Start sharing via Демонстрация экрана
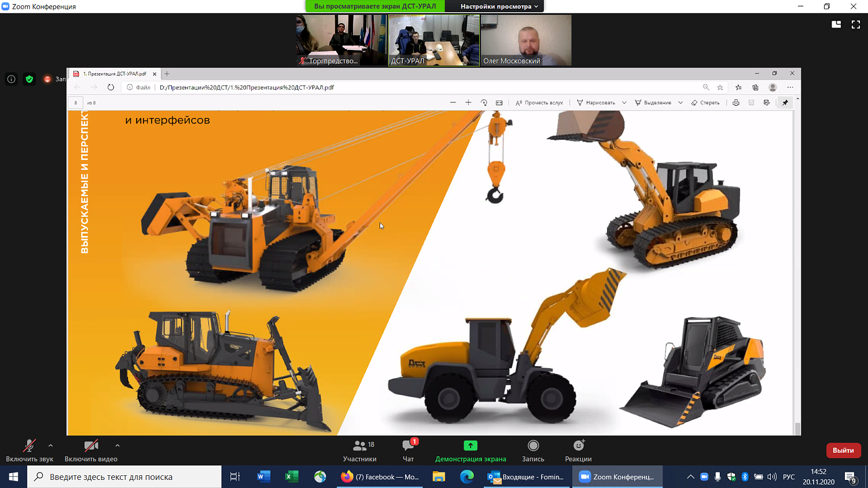Viewport: 868px width, 488px height. pos(470,450)
